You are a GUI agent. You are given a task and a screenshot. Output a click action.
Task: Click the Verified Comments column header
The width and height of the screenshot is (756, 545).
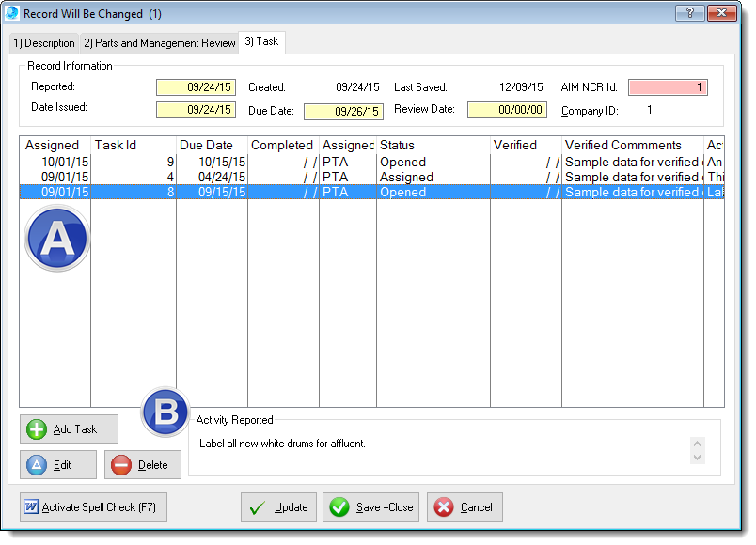[622, 145]
